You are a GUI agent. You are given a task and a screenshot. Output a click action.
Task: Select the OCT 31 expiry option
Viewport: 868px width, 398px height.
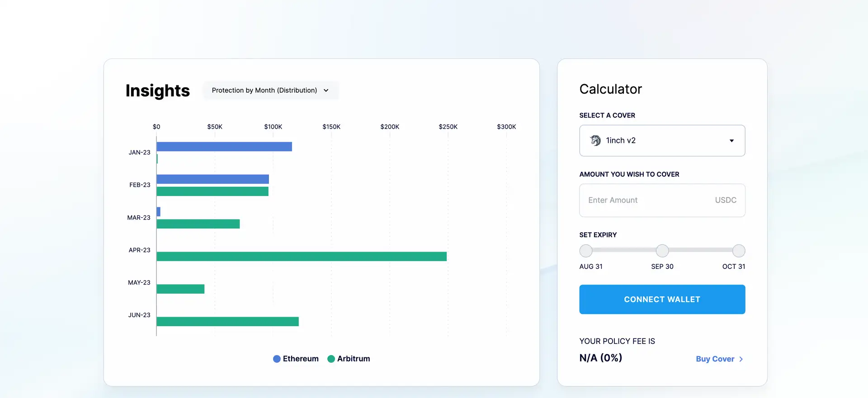739,251
